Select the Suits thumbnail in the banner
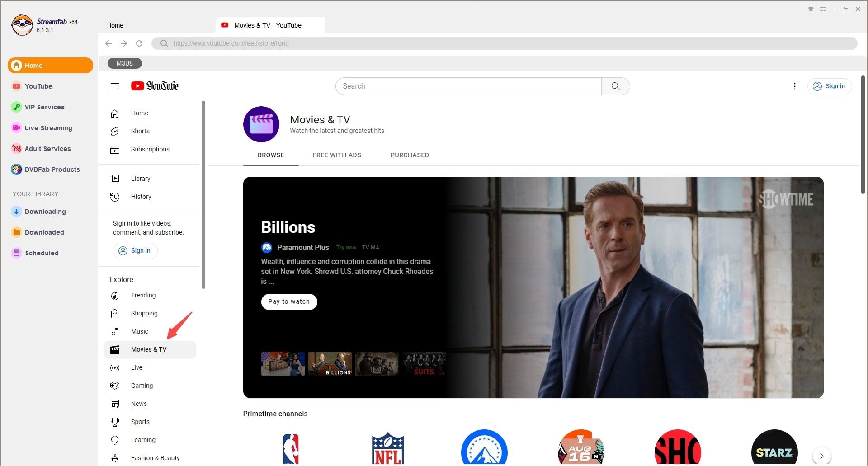 424,364
